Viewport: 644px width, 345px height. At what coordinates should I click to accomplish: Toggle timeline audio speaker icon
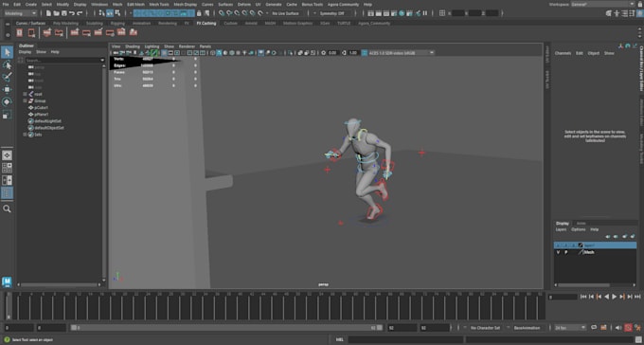(618, 328)
